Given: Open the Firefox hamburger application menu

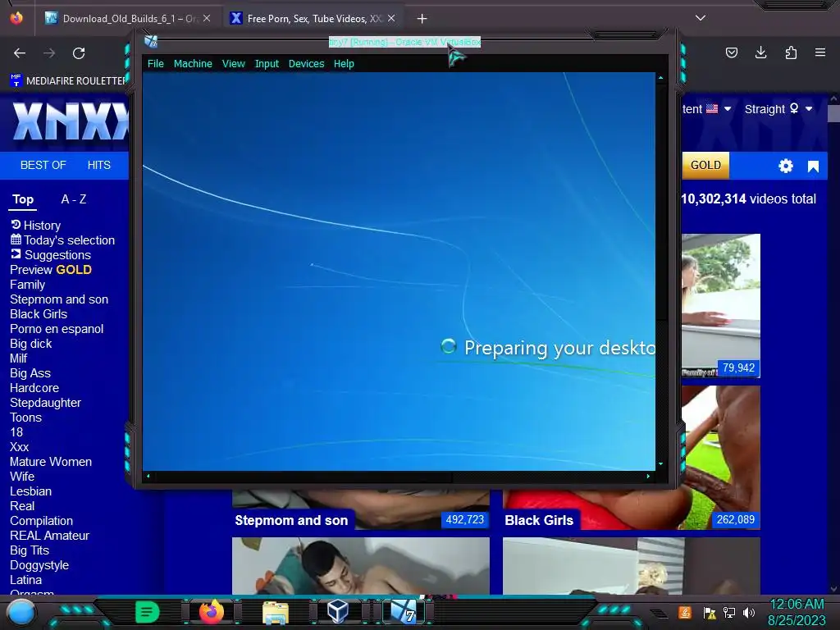Looking at the screenshot, I should (x=820, y=52).
